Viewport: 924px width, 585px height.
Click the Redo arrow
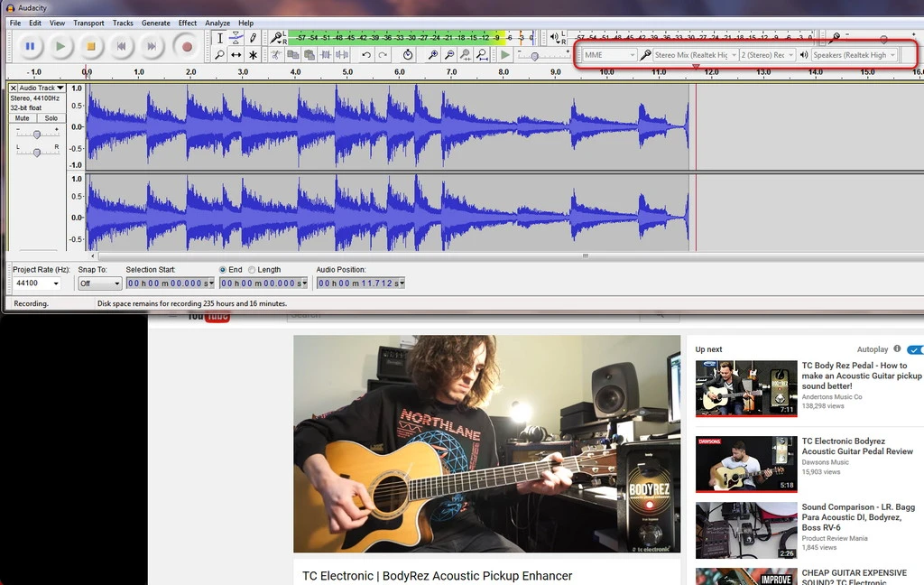pos(383,55)
